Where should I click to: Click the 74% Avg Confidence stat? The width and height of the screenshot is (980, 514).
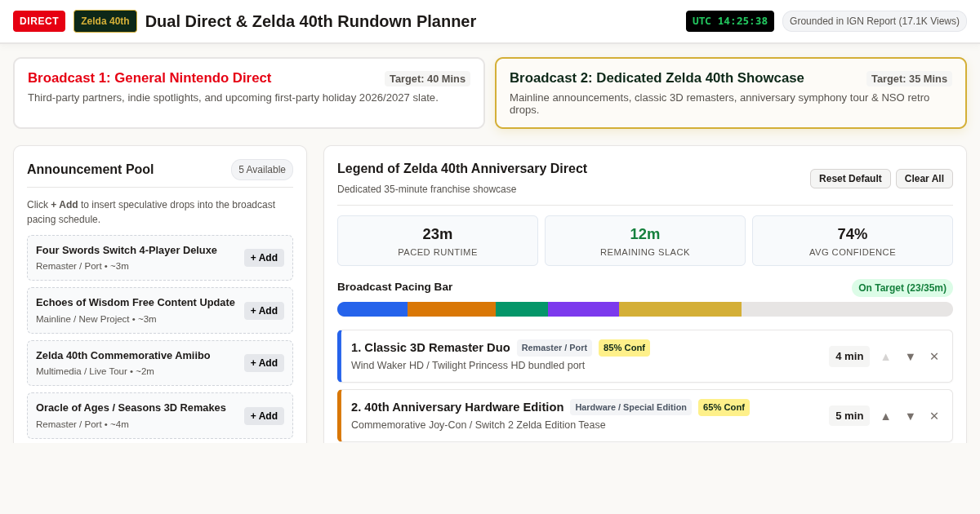click(x=853, y=241)
